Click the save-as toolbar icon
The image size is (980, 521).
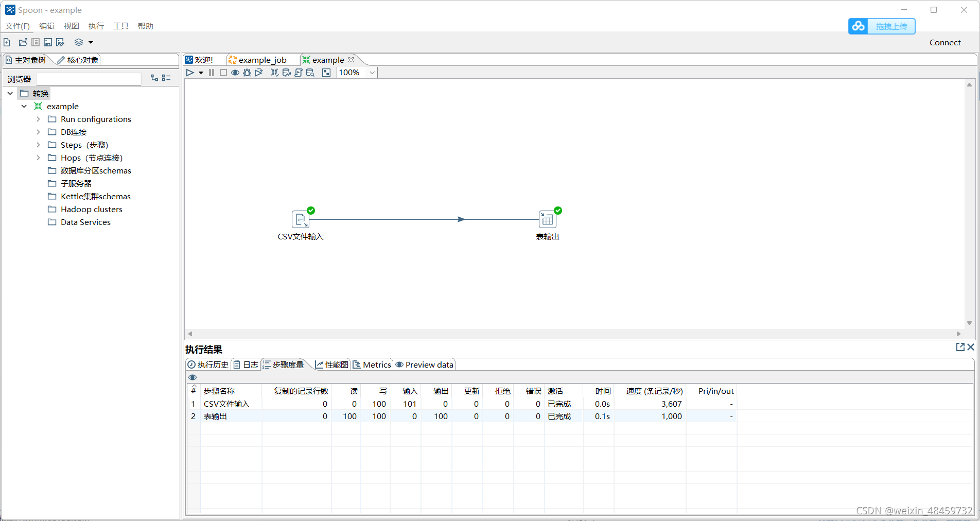(x=60, y=42)
